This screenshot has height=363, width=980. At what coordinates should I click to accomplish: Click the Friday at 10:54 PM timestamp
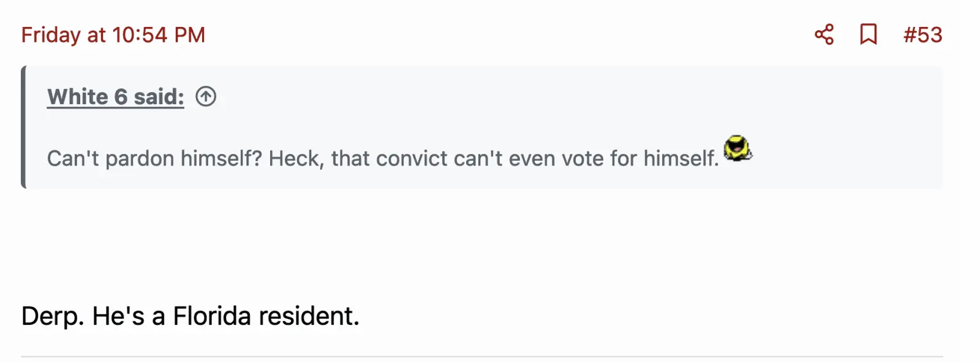click(x=113, y=35)
